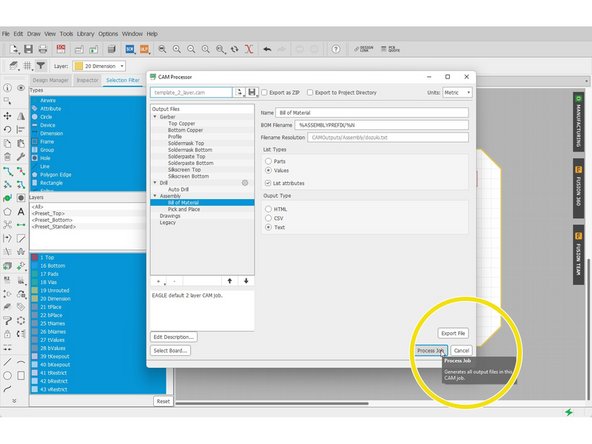
Task: Click the Process Job button
Action: [x=431, y=350]
